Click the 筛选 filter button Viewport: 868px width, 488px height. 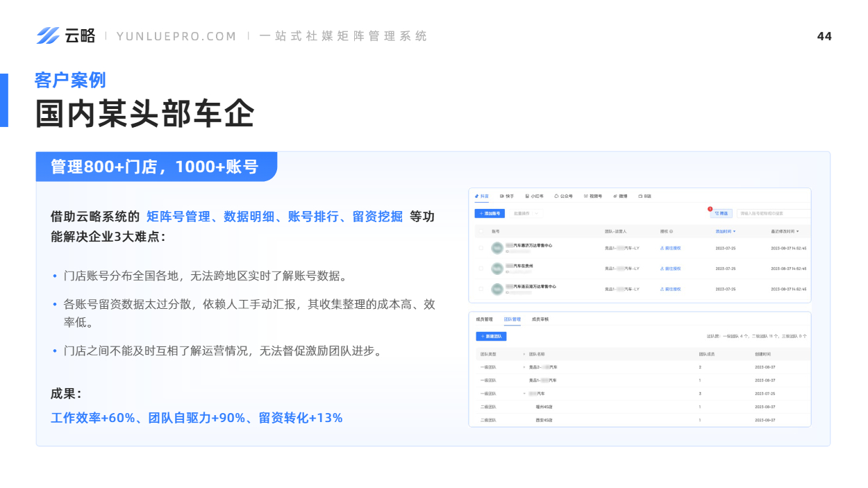pyautogui.click(x=721, y=214)
